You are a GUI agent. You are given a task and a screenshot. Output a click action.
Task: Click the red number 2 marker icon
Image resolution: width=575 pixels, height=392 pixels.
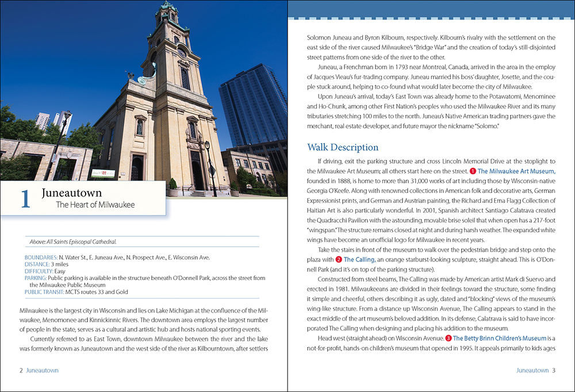[339, 260]
